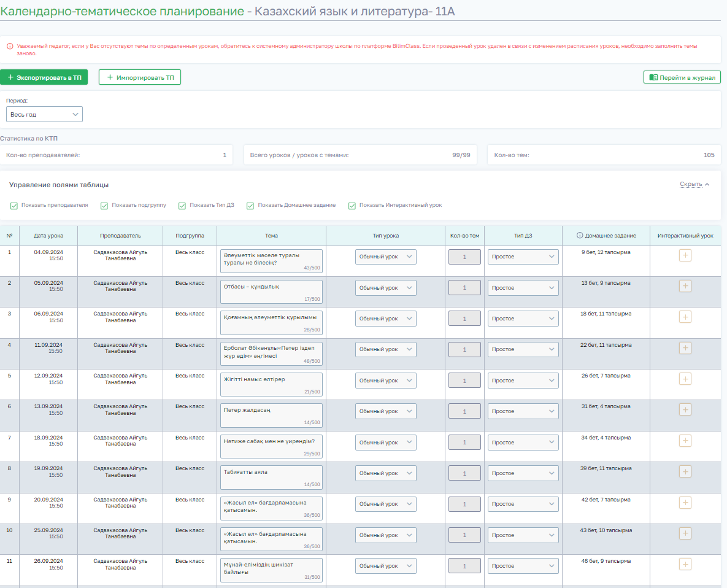Viewport: 727px width, 588px height.
Task: Add interactive lesson for row 3
Action: click(685, 317)
